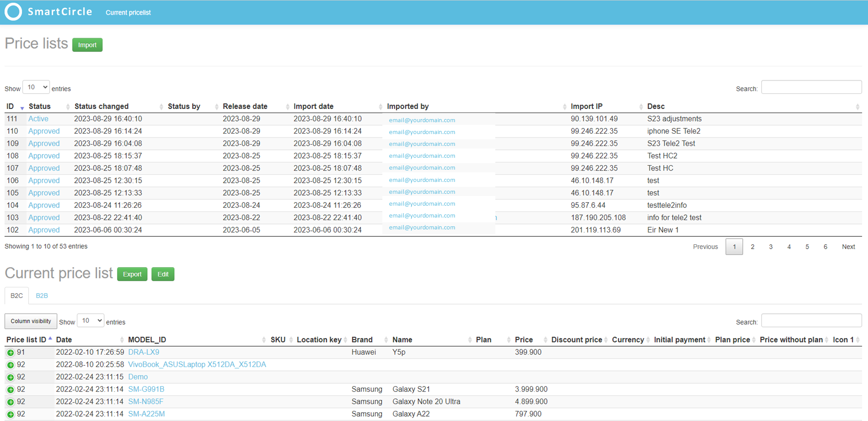This screenshot has width=868, height=421.
Task: Open SM-G991B model link
Action: (146, 389)
